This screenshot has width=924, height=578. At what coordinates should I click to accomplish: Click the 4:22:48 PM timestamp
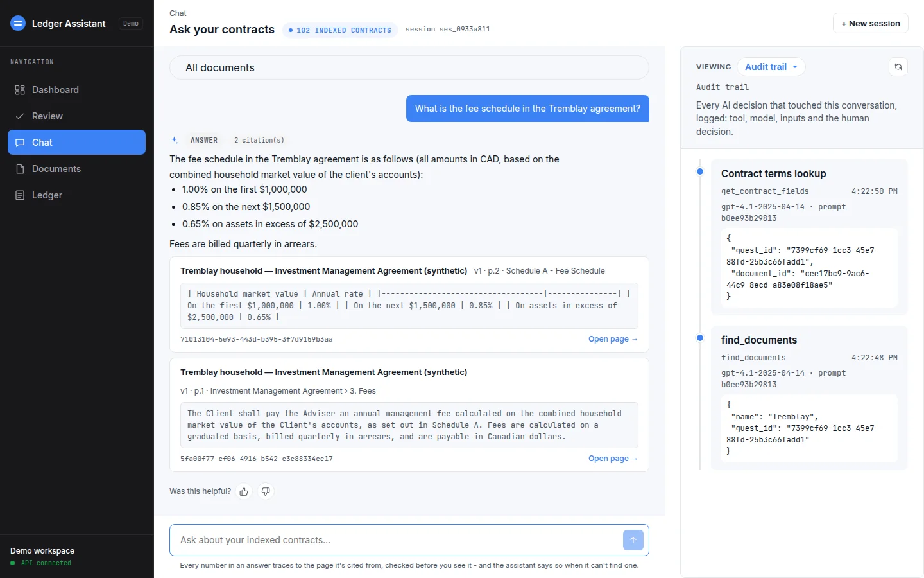click(875, 358)
